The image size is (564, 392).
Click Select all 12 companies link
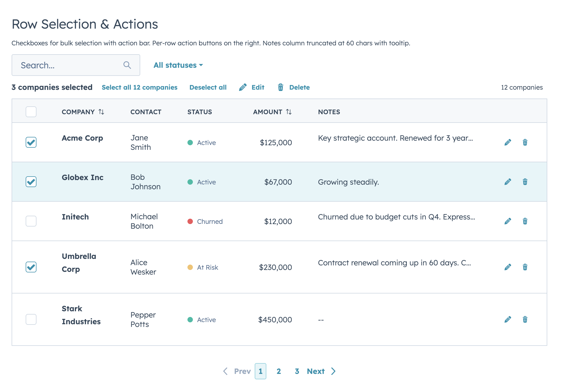point(139,87)
